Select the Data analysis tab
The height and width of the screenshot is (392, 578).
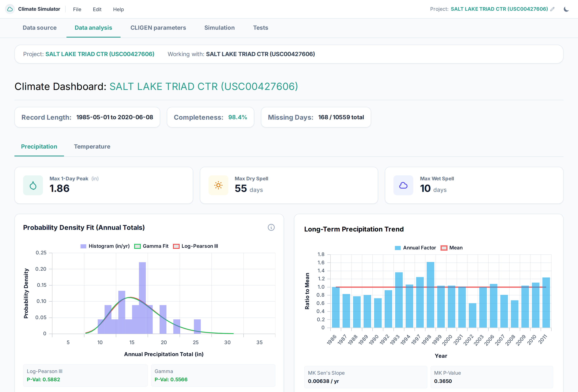[x=93, y=28]
